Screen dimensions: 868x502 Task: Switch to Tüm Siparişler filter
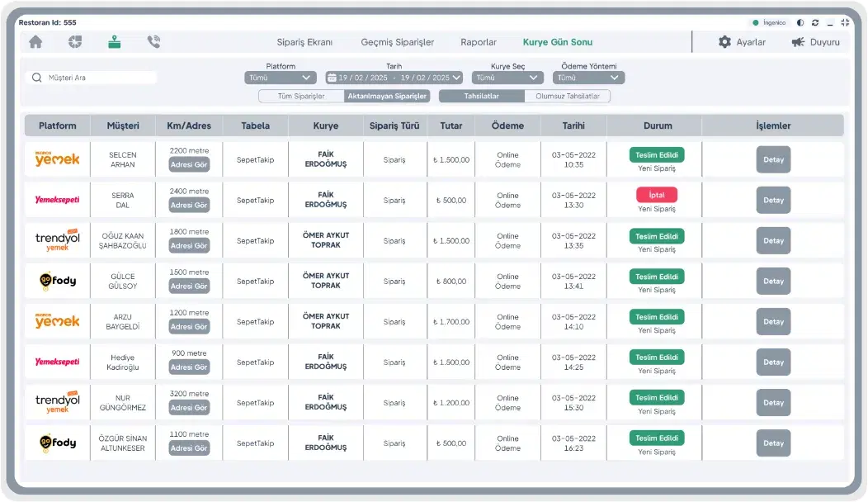point(301,96)
